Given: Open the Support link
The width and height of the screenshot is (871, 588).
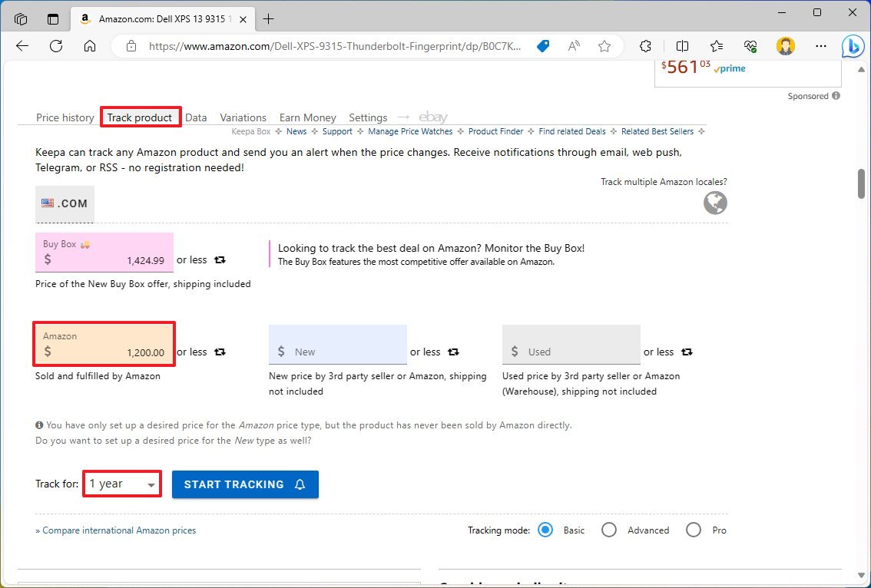Looking at the screenshot, I should [x=337, y=131].
